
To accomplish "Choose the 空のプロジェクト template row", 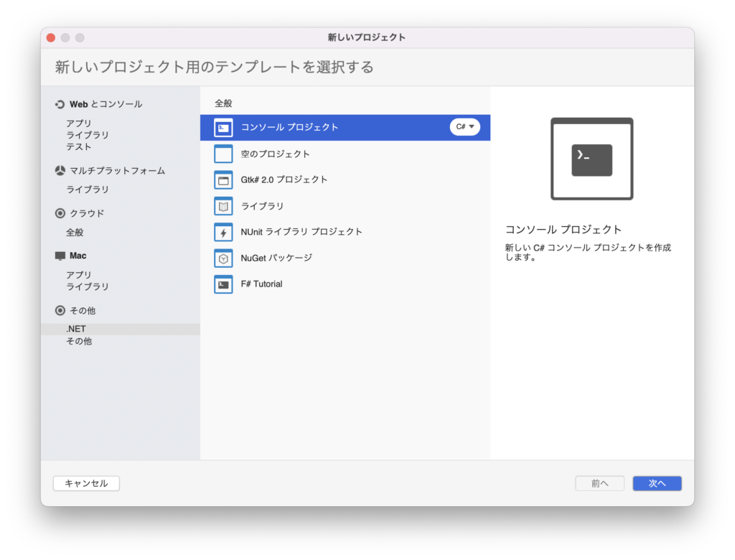I will (345, 154).
